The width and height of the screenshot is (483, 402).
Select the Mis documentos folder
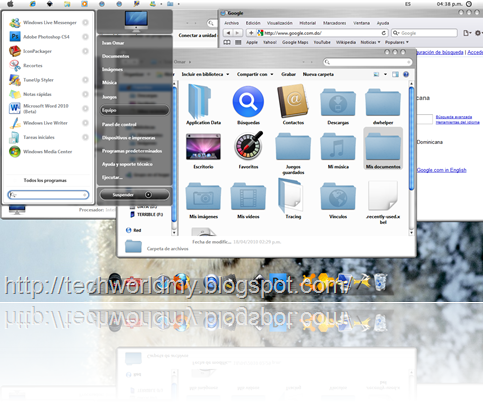(x=383, y=149)
